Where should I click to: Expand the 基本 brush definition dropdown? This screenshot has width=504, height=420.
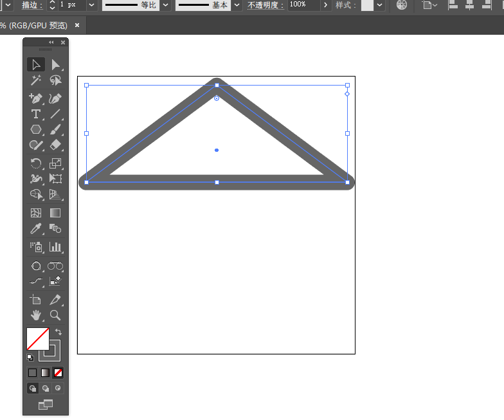237,5
